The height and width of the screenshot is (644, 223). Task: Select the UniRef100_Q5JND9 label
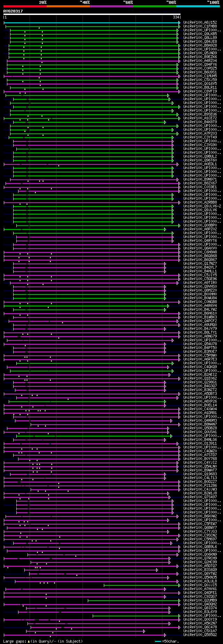tap(200, 53)
